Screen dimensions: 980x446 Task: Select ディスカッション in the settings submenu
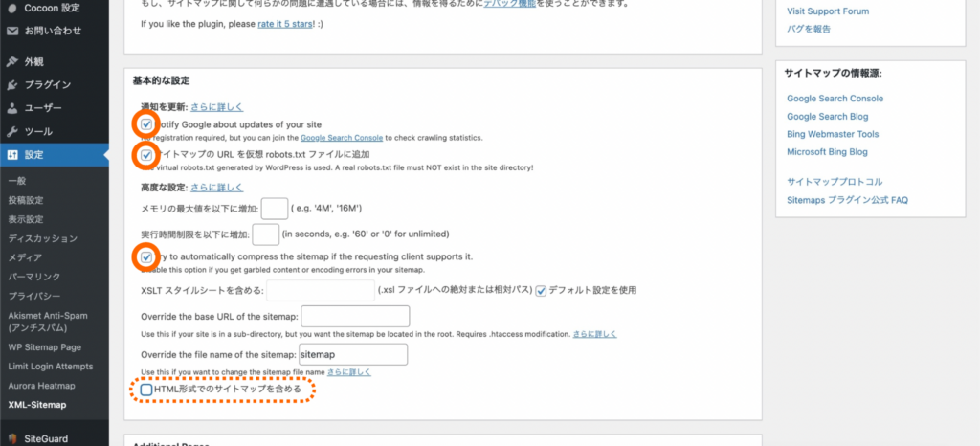point(42,238)
